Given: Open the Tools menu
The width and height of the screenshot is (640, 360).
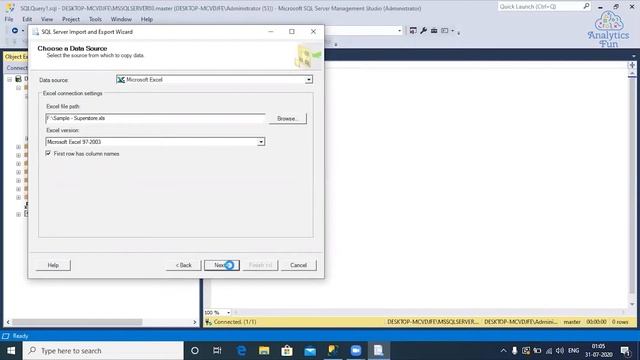Looking at the screenshot, I should [x=96, y=19].
